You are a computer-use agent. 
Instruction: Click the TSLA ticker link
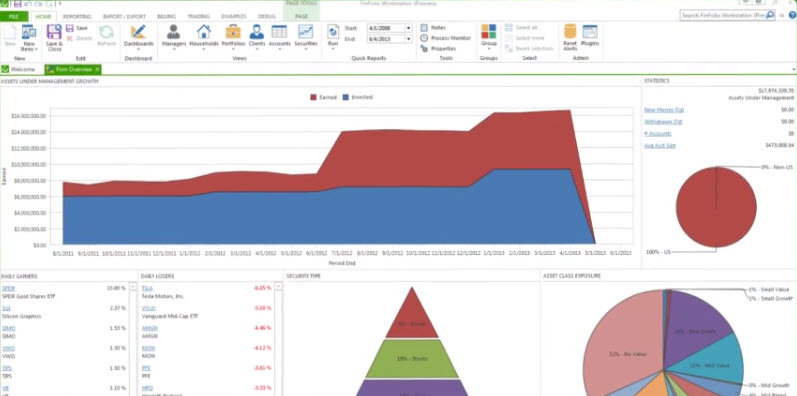click(x=147, y=288)
